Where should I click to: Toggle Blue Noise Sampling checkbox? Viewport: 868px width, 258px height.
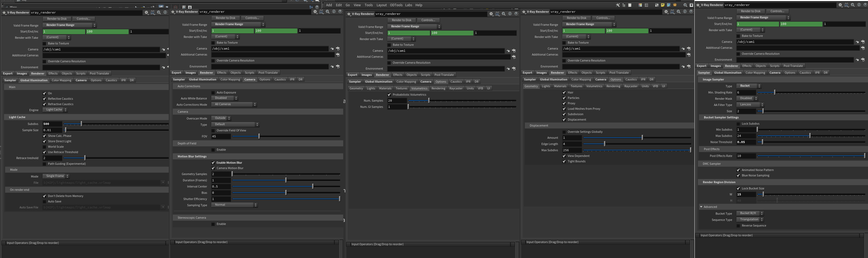[x=738, y=176]
